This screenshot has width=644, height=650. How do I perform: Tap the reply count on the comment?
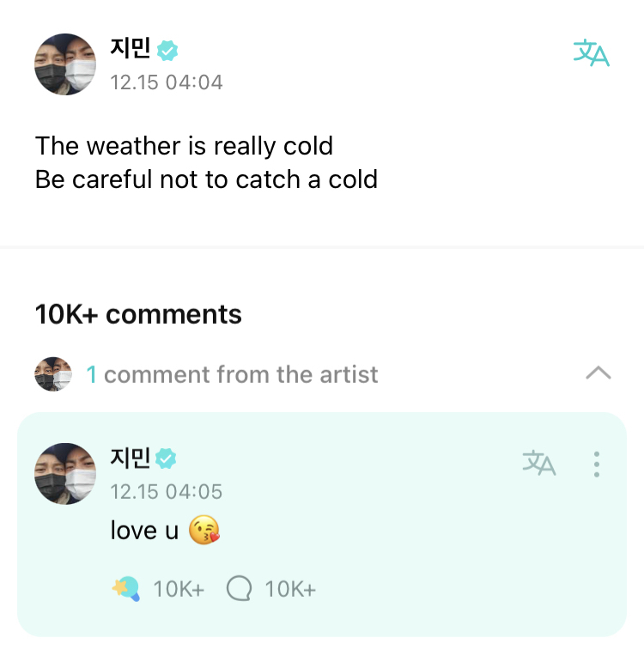pos(290,589)
